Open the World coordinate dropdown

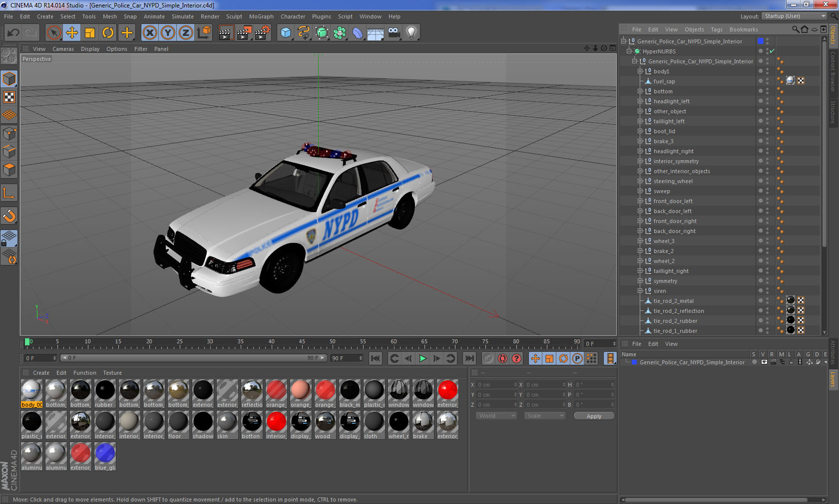[496, 416]
